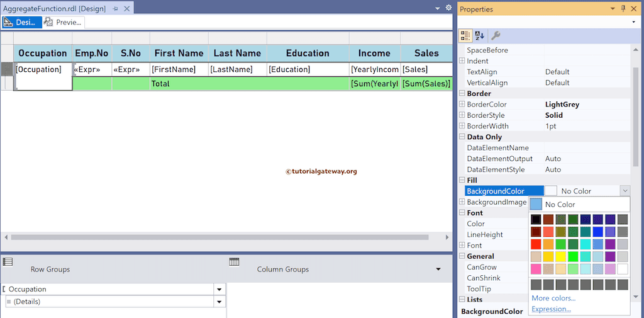Click the Row Groups pane icon
The image size is (644, 318).
pos(8,261)
